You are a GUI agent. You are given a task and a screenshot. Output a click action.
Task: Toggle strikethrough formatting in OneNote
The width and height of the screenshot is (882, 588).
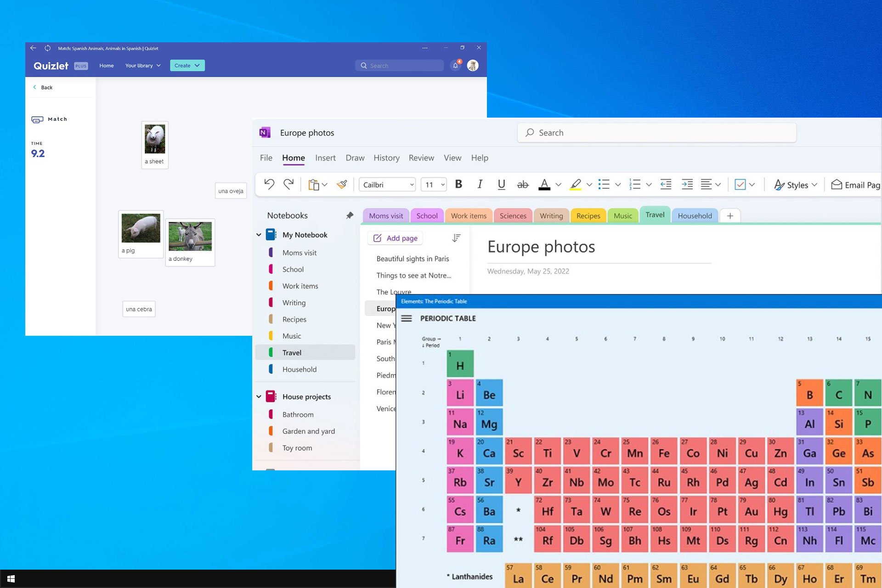pyautogui.click(x=523, y=185)
